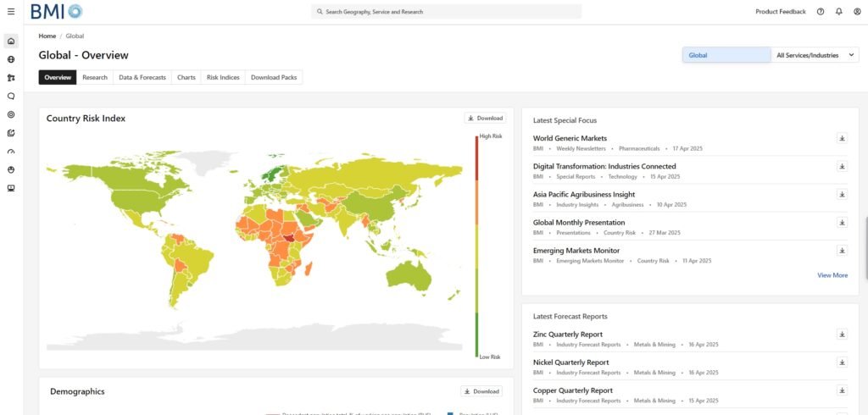Click the globe icon in the left sidebar
868x415 pixels.
pos(11,60)
